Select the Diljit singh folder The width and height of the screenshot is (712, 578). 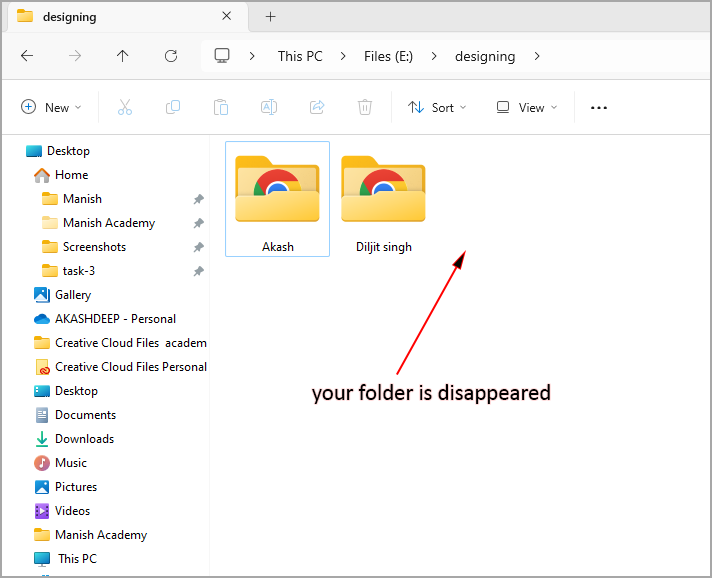(x=383, y=201)
